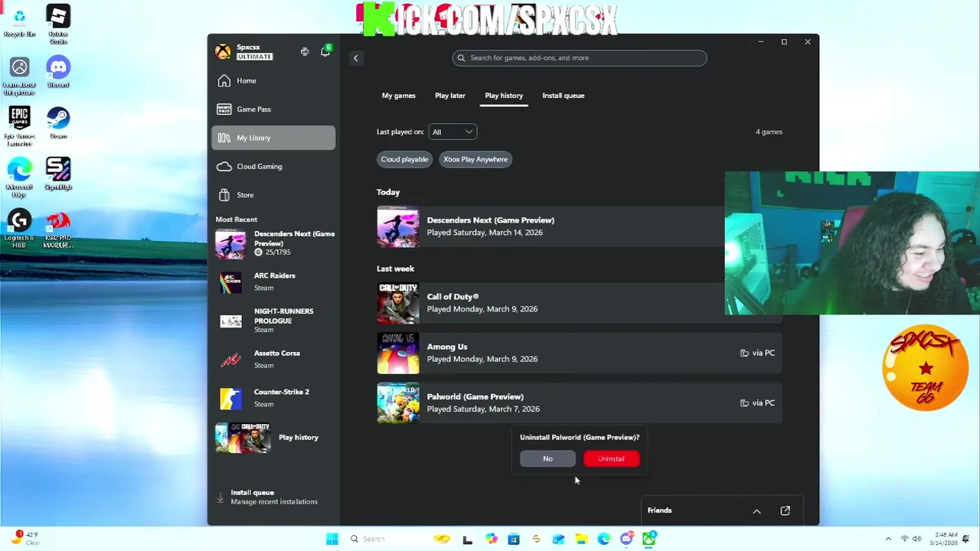Open Game Pass section in sidebar
980x551 pixels.
(x=273, y=109)
